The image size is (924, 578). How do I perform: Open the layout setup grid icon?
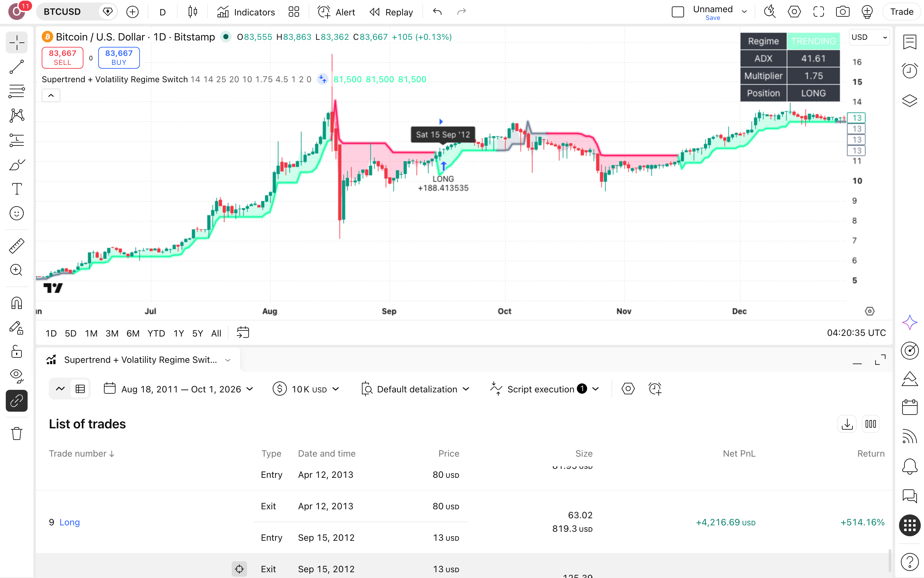point(294,12)
